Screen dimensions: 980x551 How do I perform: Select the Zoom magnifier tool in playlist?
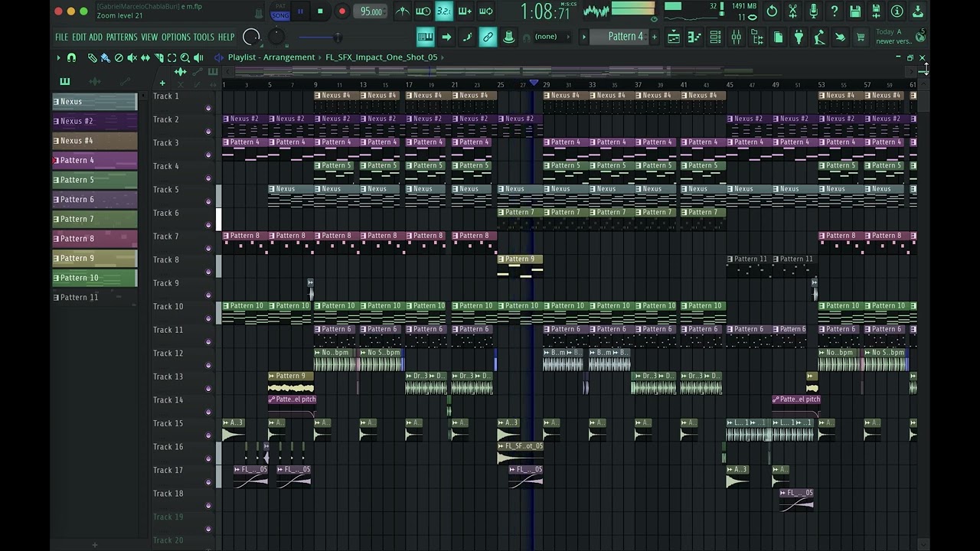[x=185, y=57]
